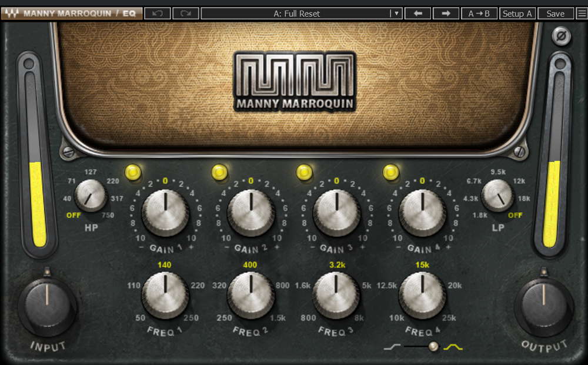This screenshot has width=588, height=365.
Task: Click the Freq 4 knob
Action: (422, 295)
